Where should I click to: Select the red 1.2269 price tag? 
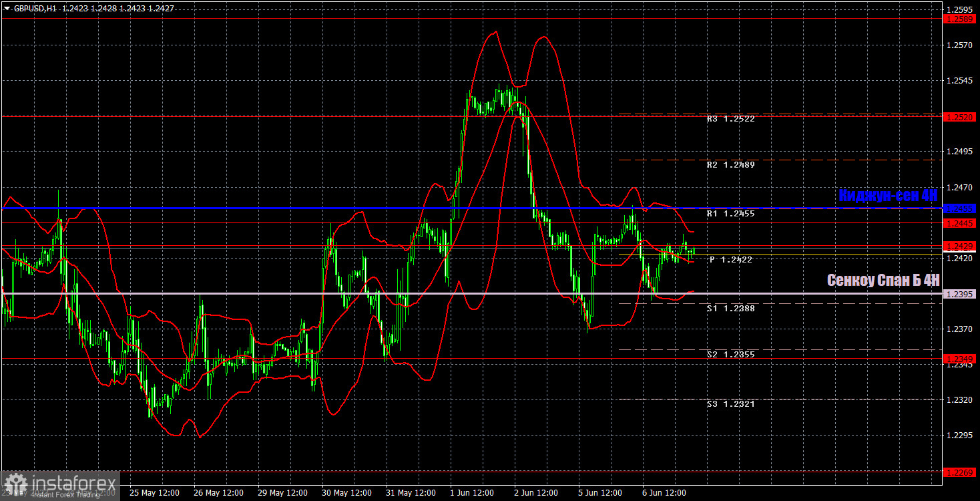click(960, 472)
